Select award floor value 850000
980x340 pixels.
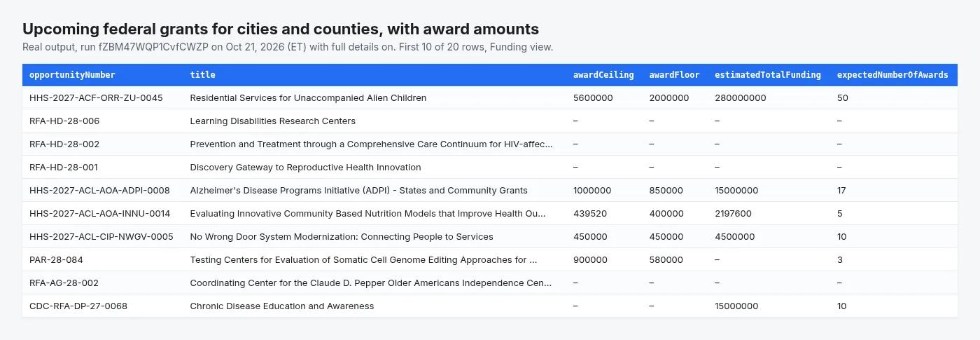(666, 191)
